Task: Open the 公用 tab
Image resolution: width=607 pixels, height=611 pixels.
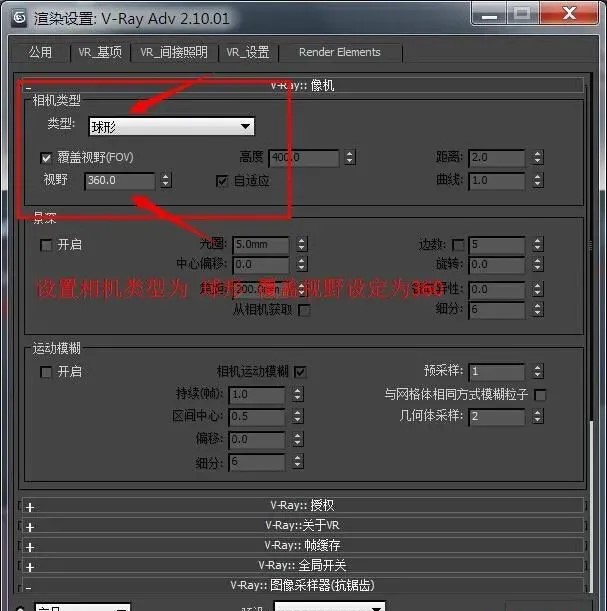Action: 41,52
